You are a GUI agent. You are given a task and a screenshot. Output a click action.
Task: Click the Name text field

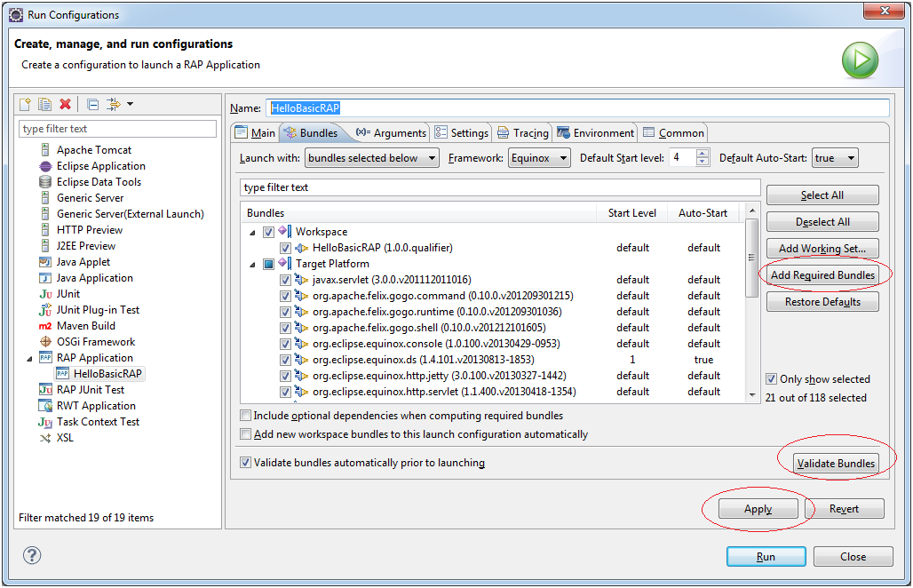point(577,107)
